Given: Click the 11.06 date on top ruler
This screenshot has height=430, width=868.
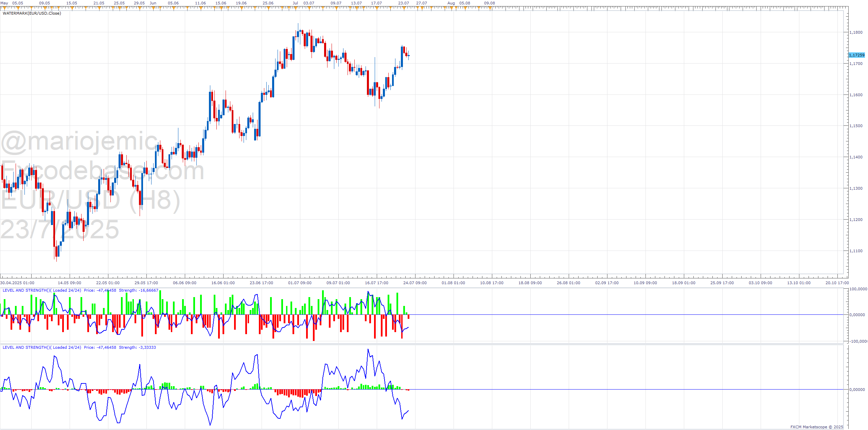Looking at the screenshot, I should pos(200,3).
